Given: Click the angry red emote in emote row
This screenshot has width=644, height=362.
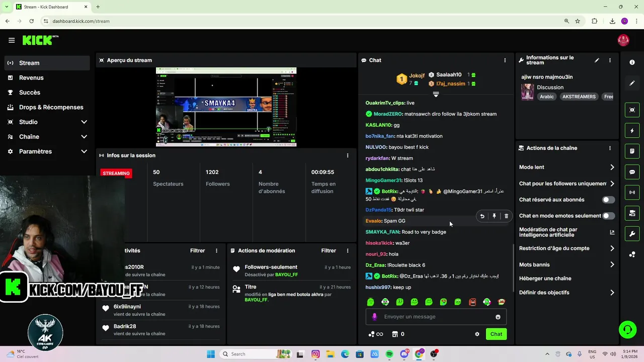Looking at the screenshot, I should pos(472,302).
